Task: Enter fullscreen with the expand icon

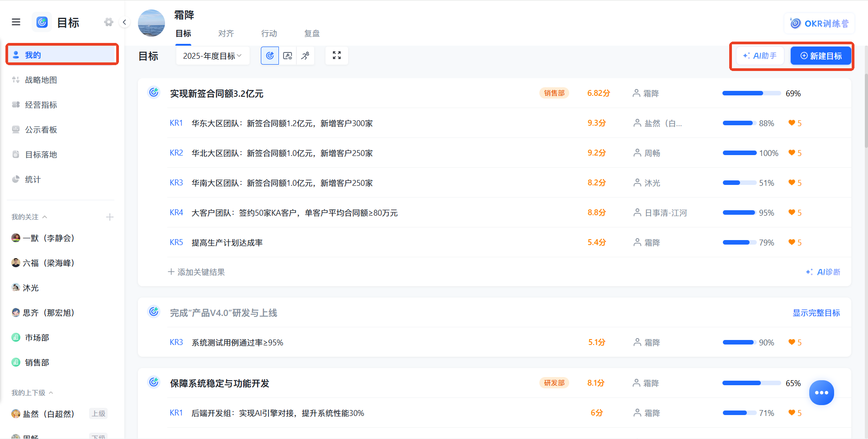Action: pyautogui.click(x=337, y=56)
